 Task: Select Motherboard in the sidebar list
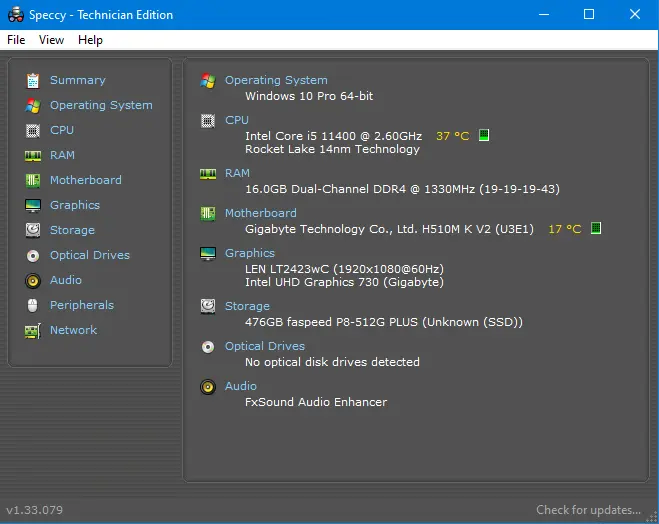click(x=86, y=180)
